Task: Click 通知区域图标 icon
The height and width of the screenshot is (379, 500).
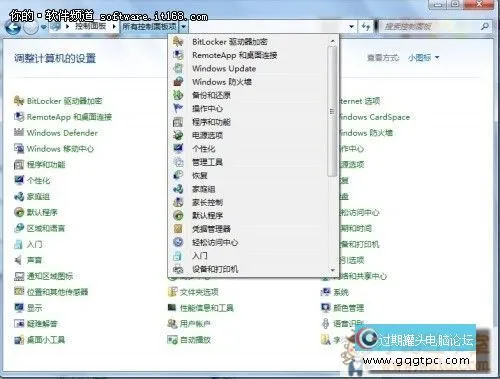Action: tap(19, 276)
